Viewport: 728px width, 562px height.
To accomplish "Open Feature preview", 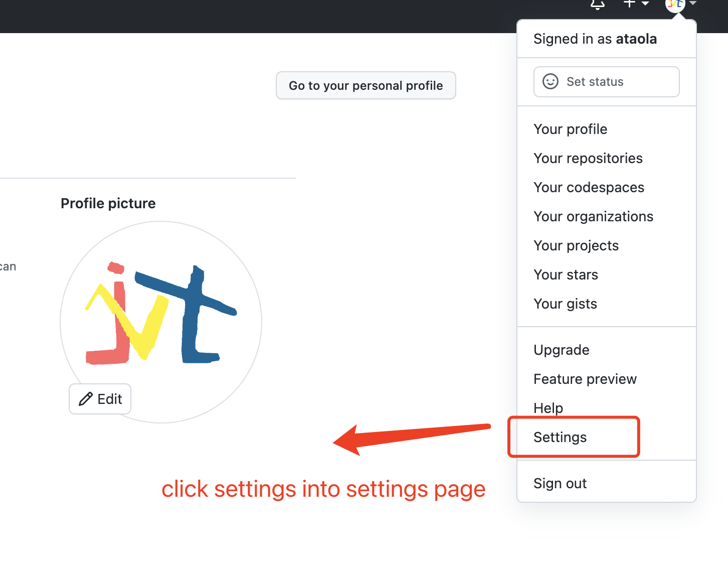I will (585, 379).
